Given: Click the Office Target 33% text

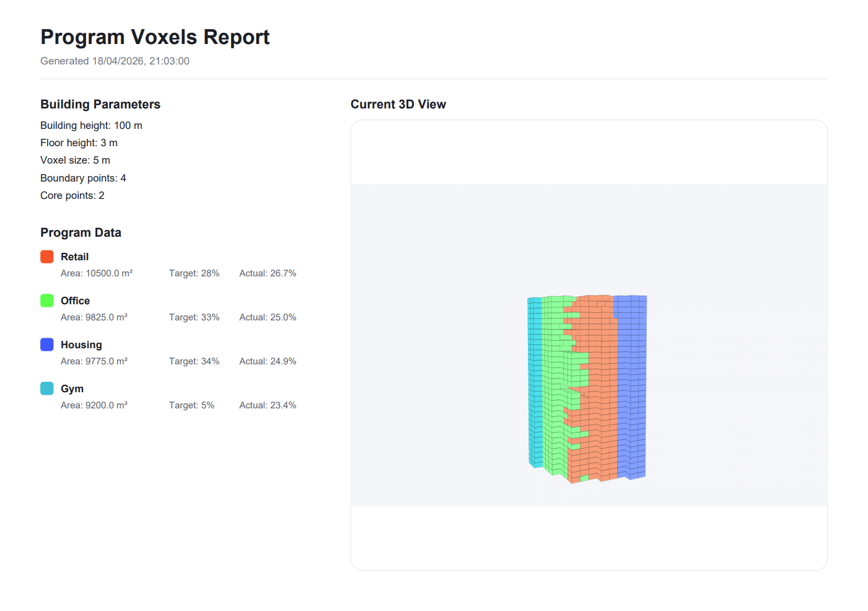Looking at the screenshot, I should click(194, 317).
